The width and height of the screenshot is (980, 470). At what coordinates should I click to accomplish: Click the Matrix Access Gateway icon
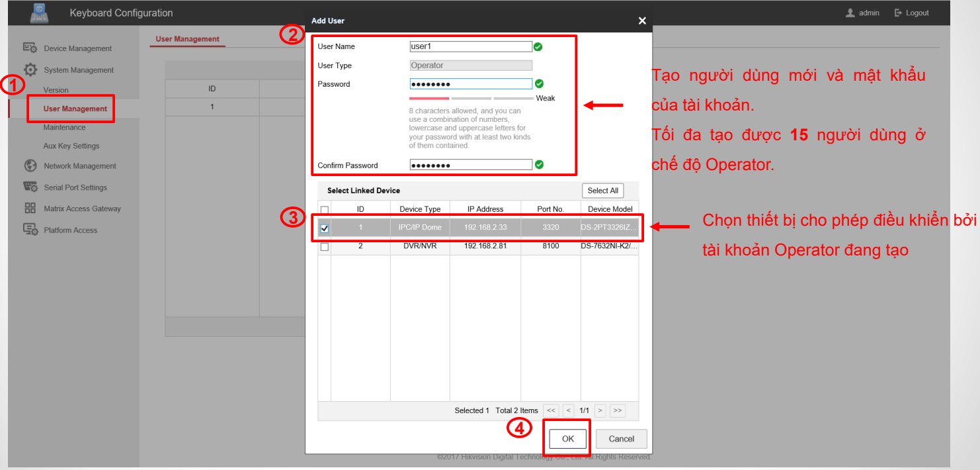pos(30,209)
